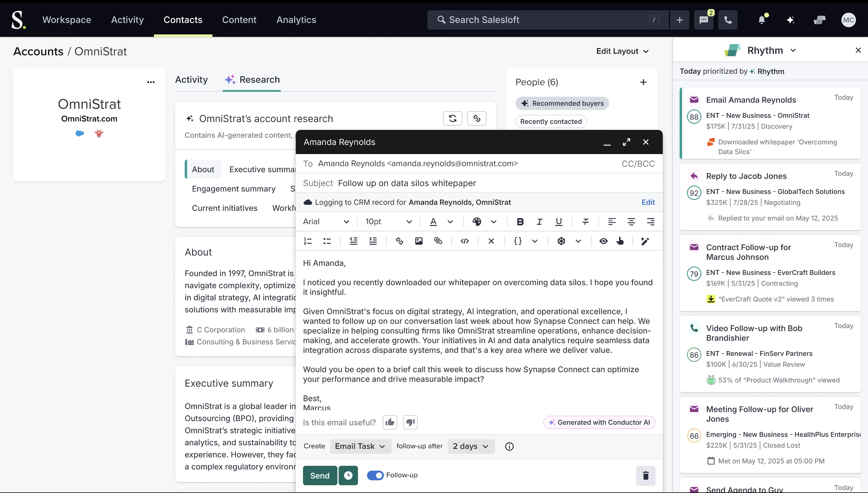Screen dimensions: 868x493
Task: Send the email to Amanda Reynolds
Action: click(320, 475)
